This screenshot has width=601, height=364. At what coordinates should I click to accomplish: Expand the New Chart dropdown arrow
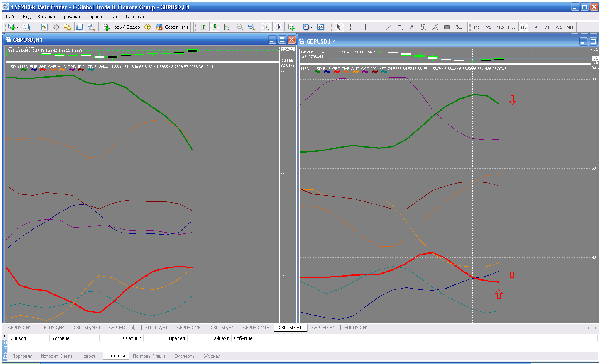click(x=17, y=27)
